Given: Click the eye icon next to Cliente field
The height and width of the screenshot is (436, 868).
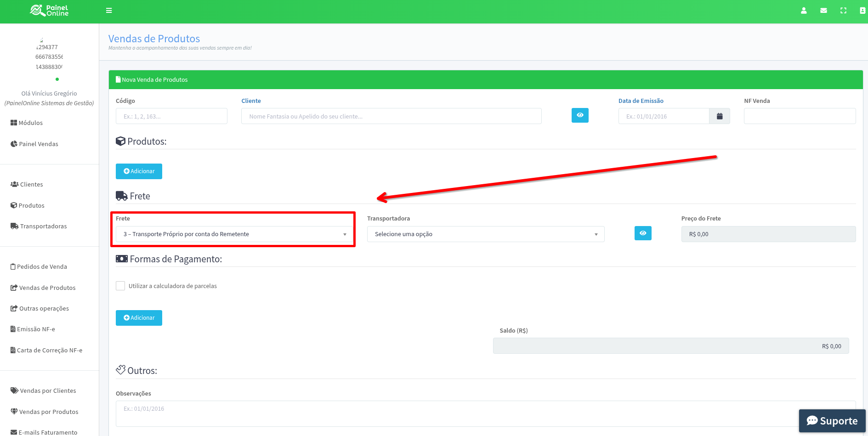Looking at the screenshot, I should pyautogui.click(x=580, y=115).
